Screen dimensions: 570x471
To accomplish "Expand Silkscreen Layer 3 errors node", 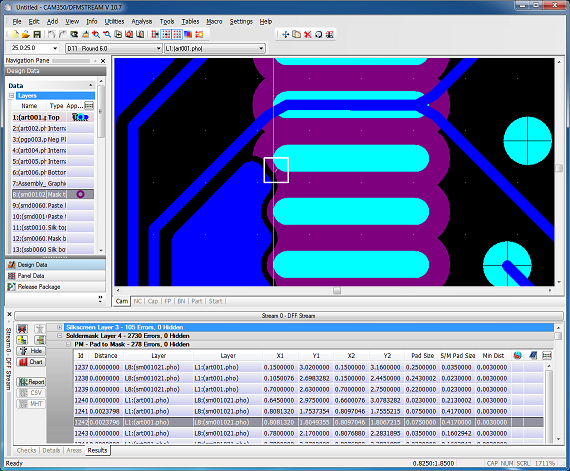I will (59, 327).
